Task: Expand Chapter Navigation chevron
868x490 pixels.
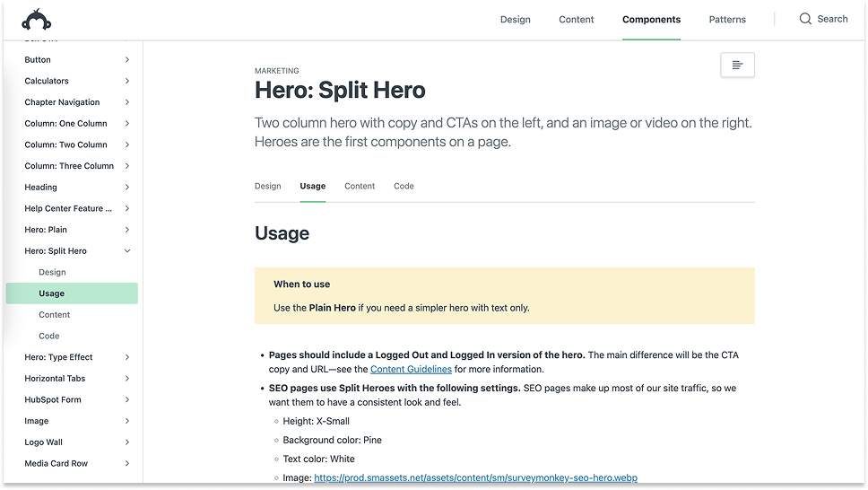Action: 127,102
